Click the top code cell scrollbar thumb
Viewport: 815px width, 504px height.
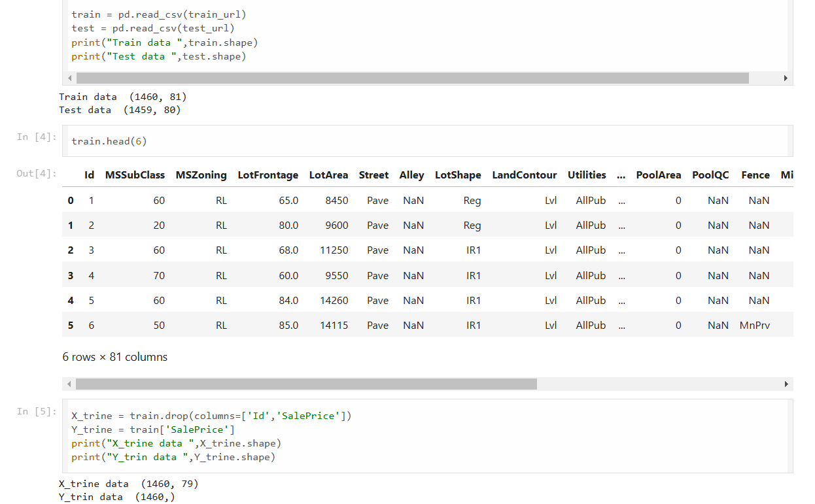pyautogui.click(x=412, y=78)
